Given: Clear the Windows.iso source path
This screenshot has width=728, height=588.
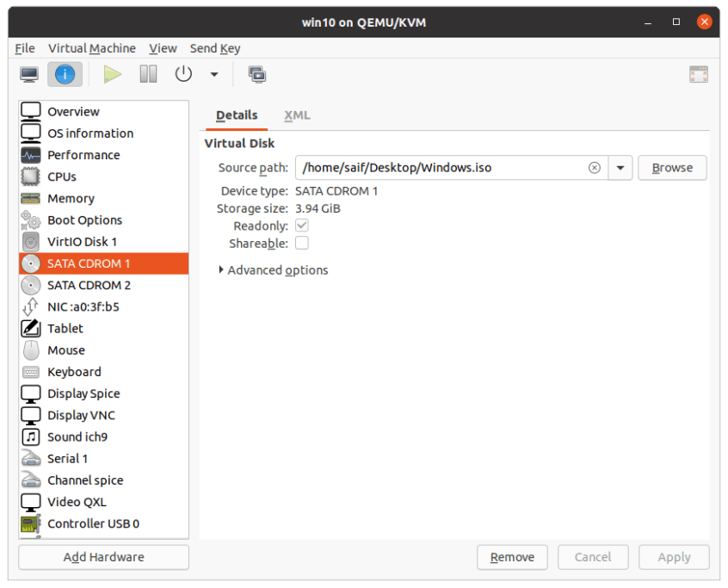Looking at the screenshot, I should 594,167.
